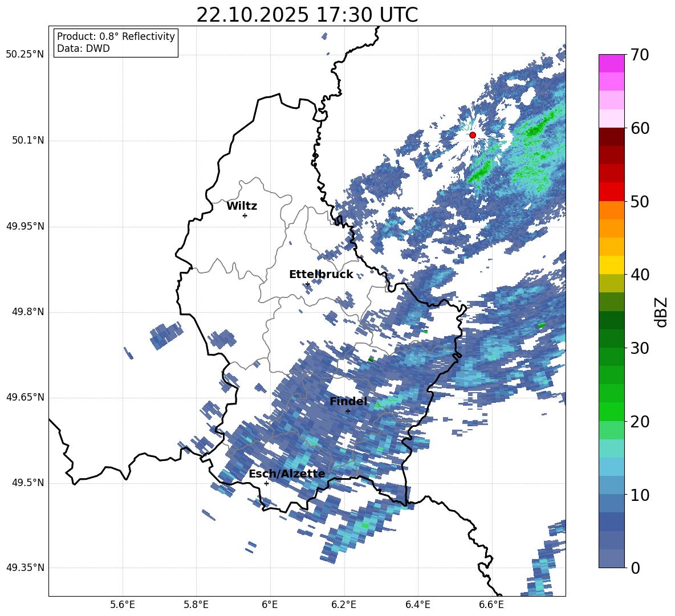Click the Esch/Alzette city label
This screenshot has width=675, height=616.
coord(287,474)
